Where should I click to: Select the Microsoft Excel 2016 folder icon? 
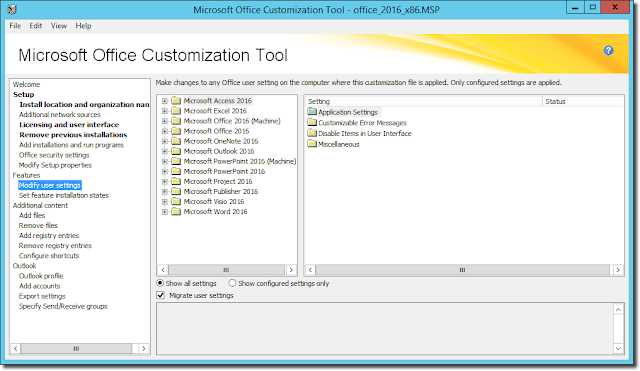point(176,111)
